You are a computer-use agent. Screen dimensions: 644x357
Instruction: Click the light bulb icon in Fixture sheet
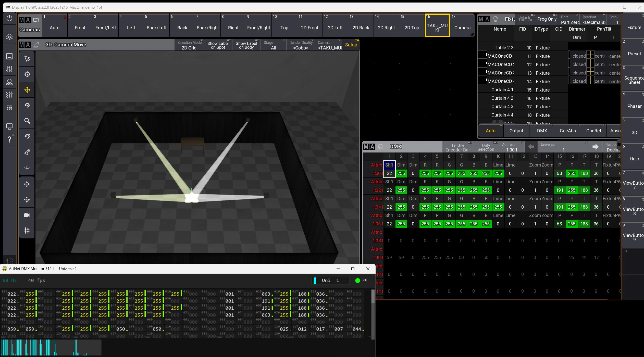click(496, 19)
